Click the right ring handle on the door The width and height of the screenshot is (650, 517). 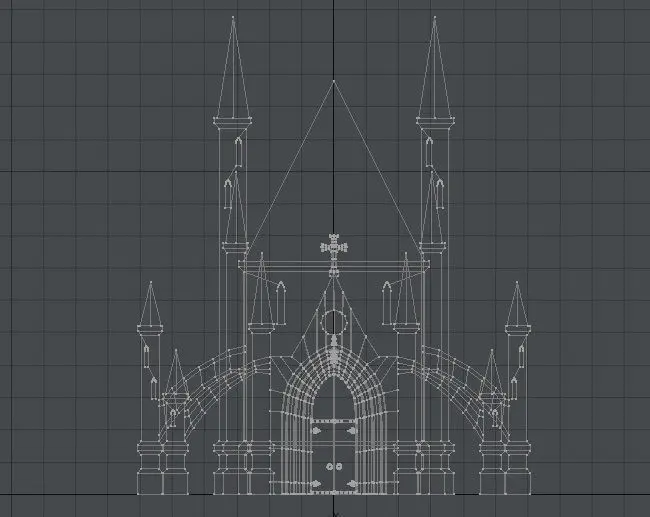click(338, 466)
